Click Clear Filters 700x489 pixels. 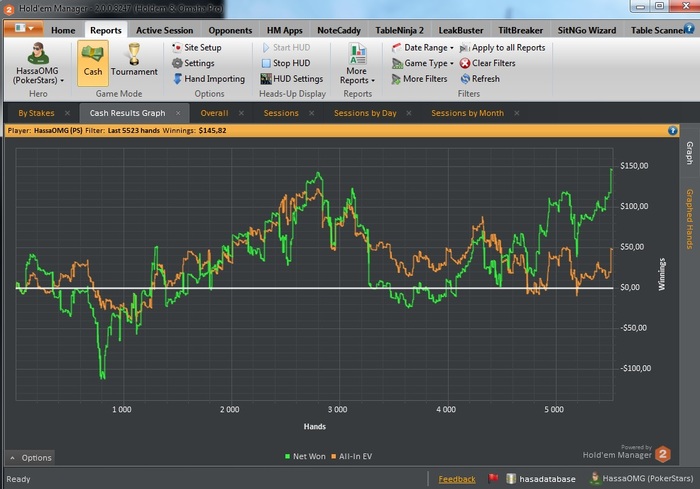coord(488,63)
